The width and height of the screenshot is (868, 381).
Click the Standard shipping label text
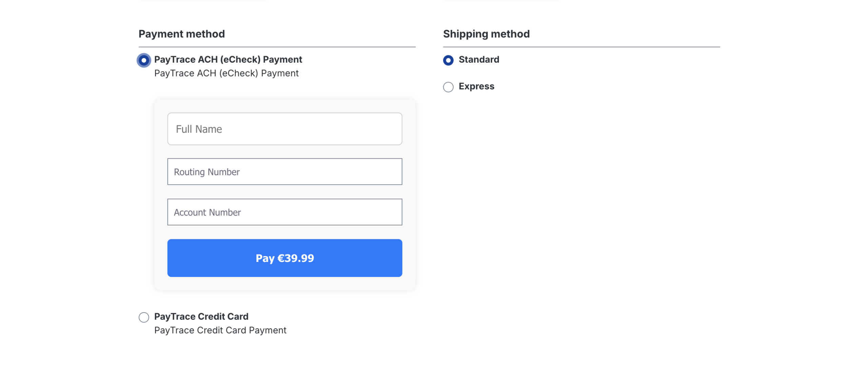479,60
